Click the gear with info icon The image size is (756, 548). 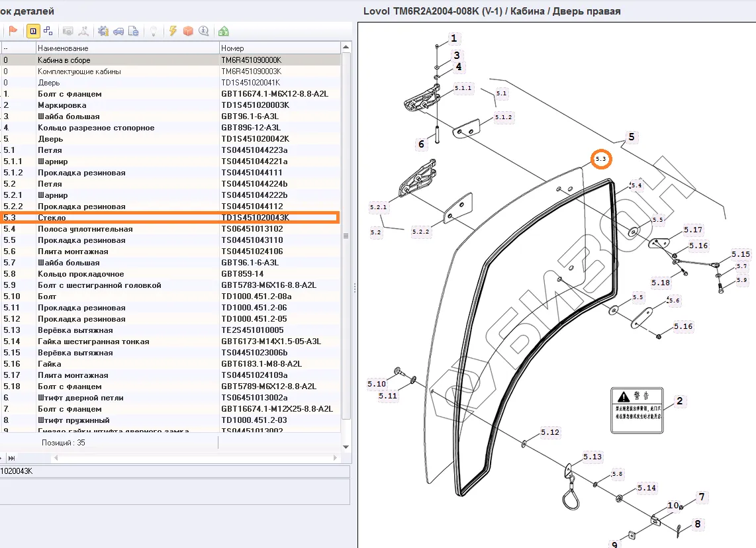pos(103,31)
